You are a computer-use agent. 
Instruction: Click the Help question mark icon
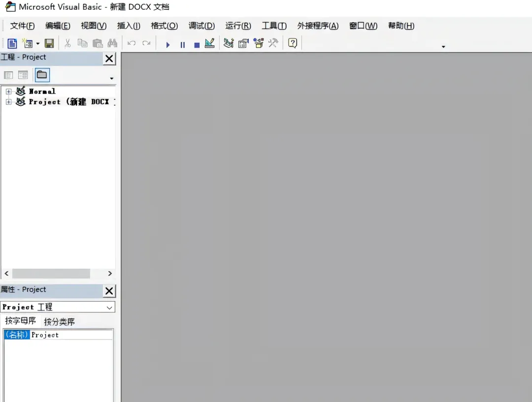tap(293, 43)
